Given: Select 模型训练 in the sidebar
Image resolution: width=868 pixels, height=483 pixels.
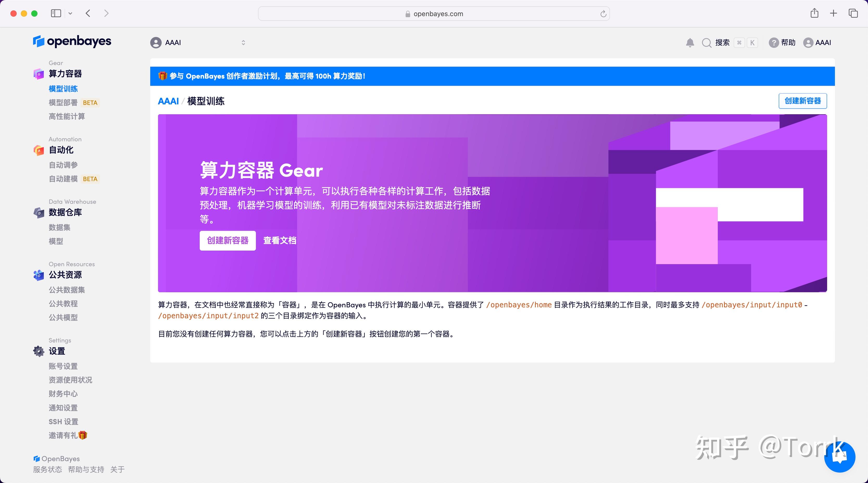Looking at the screenshot, I should (63, 89).
